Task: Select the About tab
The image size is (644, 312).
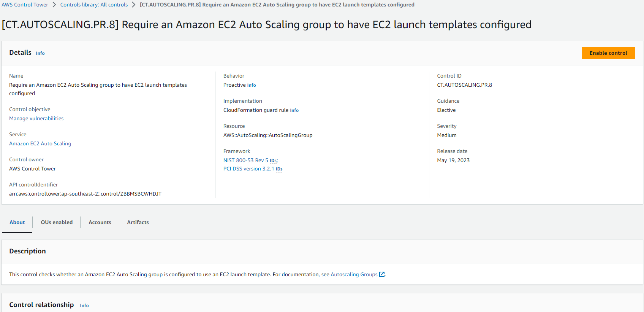Action: (17, 222)
